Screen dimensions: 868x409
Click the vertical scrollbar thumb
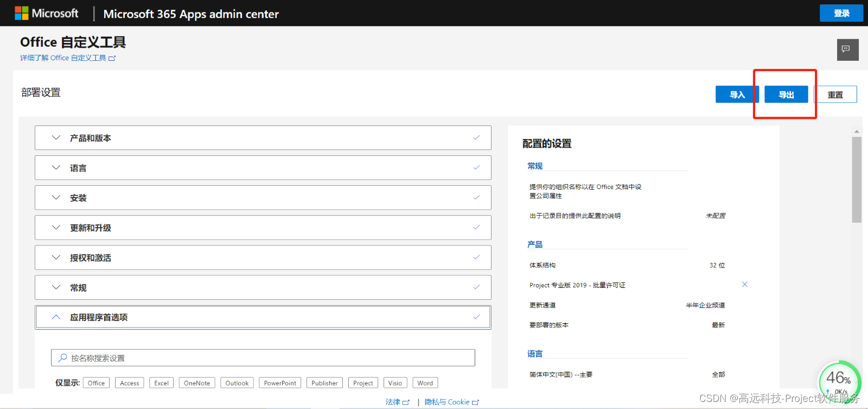[857, 179]
